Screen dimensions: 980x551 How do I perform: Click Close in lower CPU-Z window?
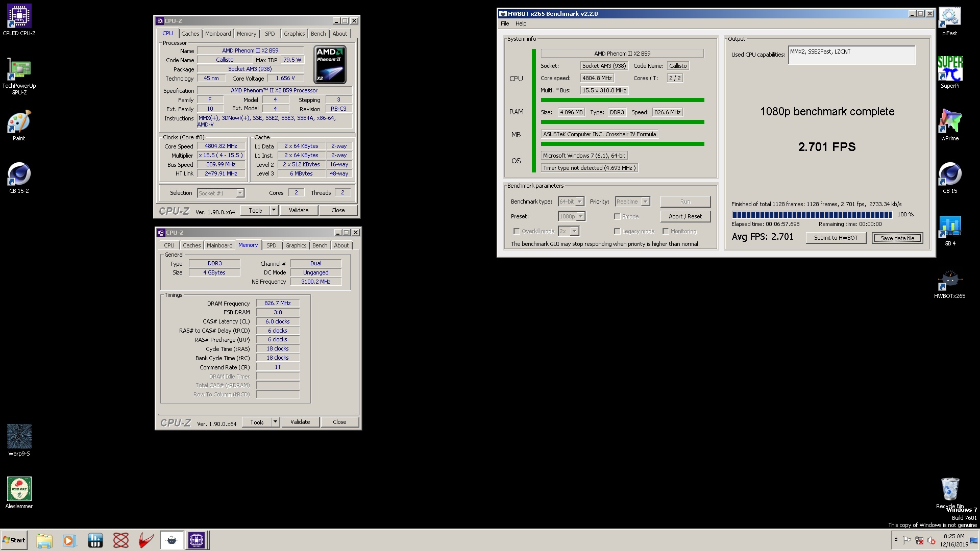point(339,422)
